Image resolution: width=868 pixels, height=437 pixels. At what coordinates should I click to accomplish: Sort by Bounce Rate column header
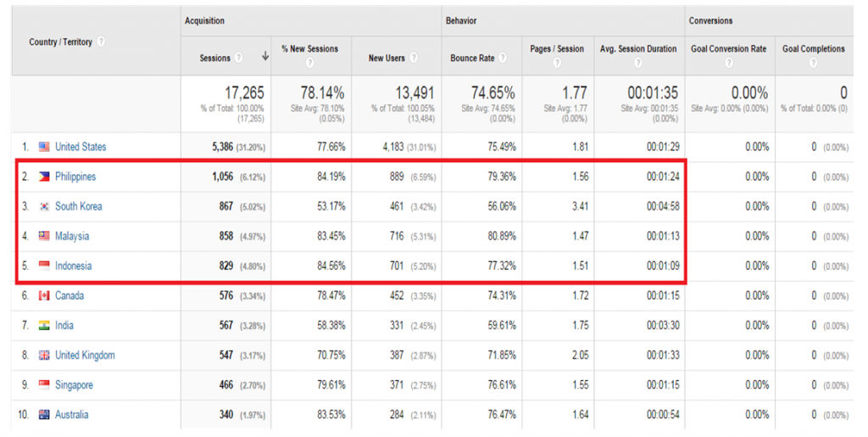(472, 58)
